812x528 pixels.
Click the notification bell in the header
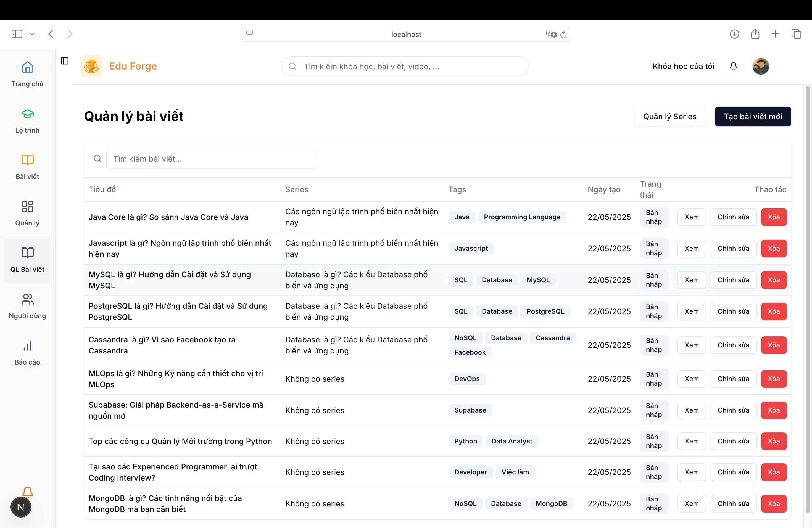click(733, 66)
